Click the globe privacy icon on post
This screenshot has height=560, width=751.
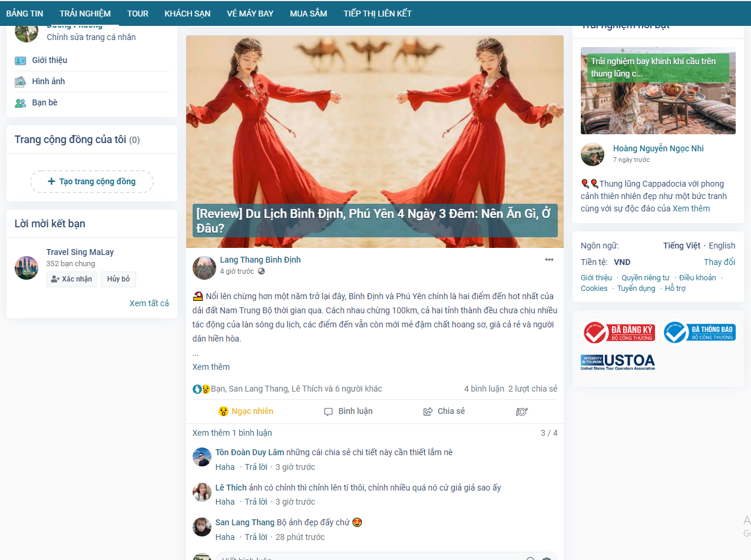pos(262,271)
